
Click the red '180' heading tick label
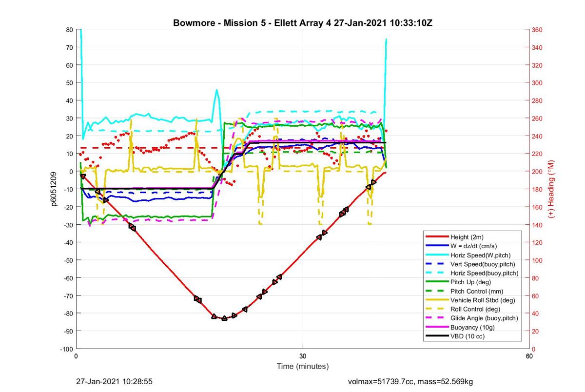[538, 189]
